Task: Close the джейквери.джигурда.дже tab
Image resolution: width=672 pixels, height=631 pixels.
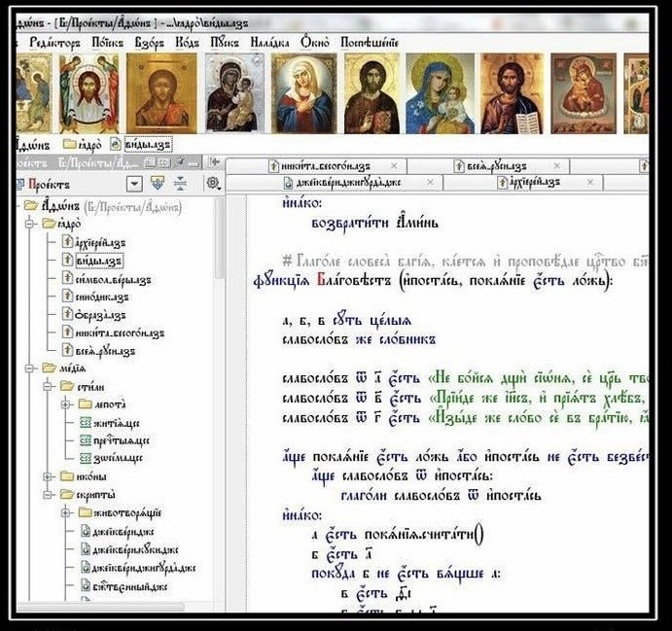Action: 430,183
